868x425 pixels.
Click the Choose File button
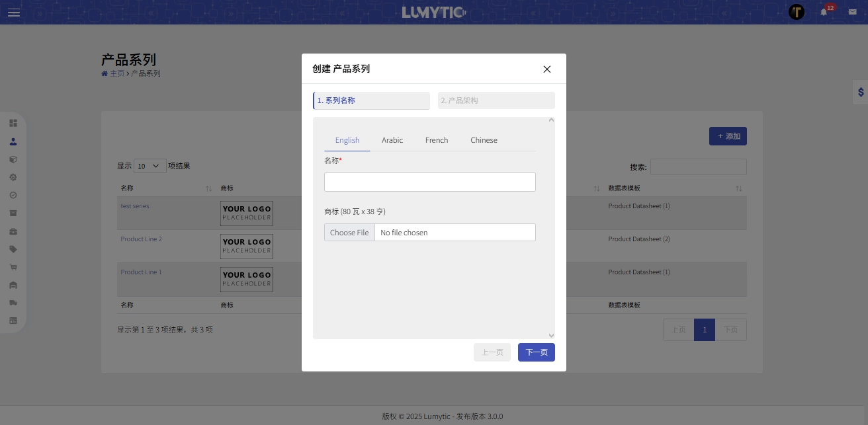pyautogui.click(x=349, y=233)
